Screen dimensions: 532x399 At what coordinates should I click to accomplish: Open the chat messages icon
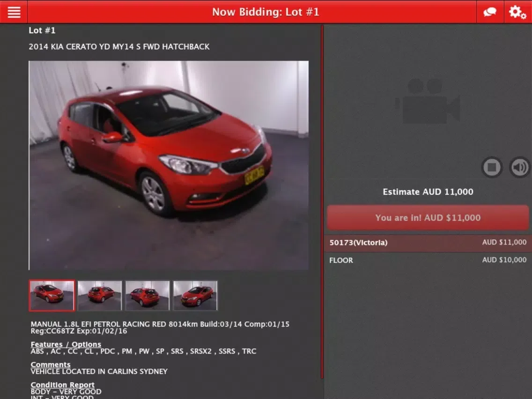[490, 12]
